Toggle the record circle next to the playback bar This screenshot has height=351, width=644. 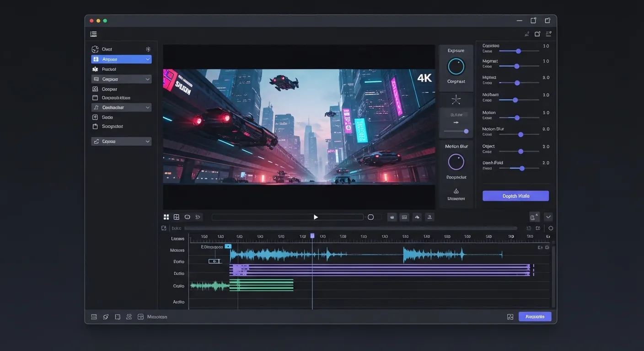(370, 217)
